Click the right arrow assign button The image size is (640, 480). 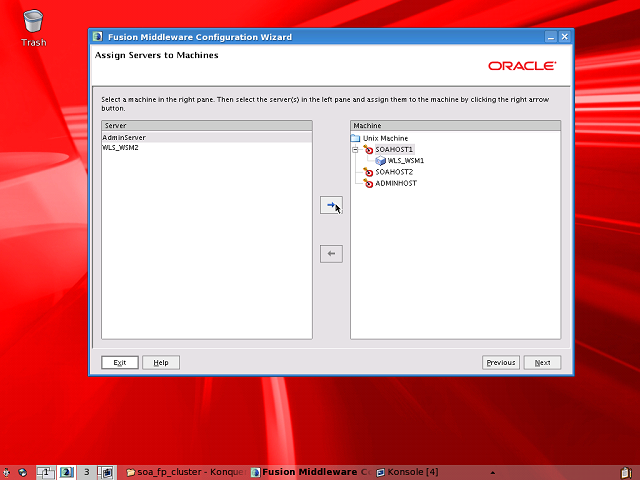point(331,205)
